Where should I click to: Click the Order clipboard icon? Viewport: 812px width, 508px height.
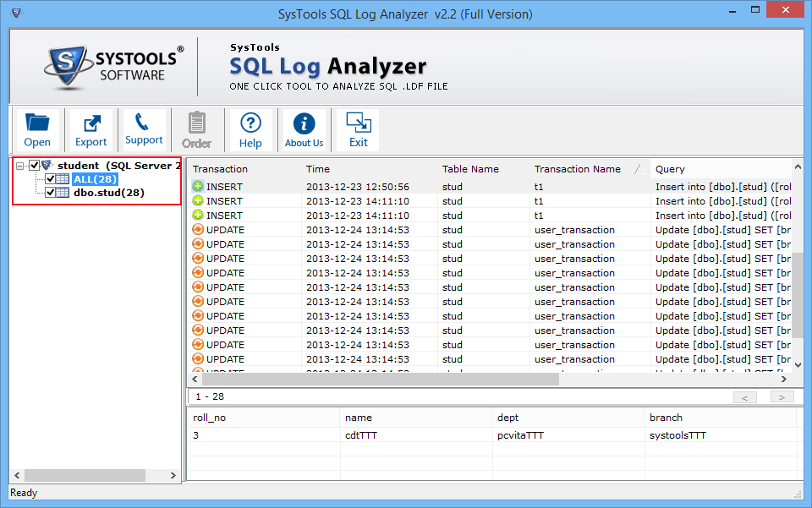[x=196, y=130]
